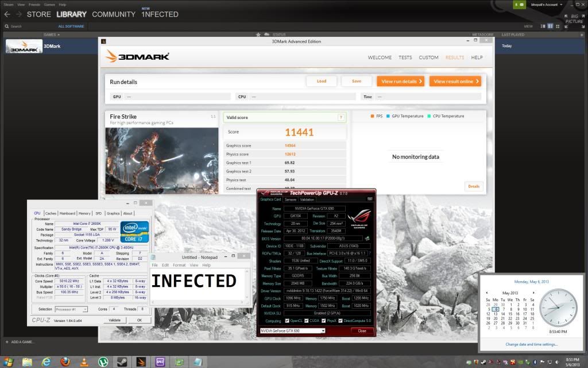The height and width of the screenshot is (368, 588).
Task: Open the bhopali's Account dropdown in Steam
Action: 547,5
